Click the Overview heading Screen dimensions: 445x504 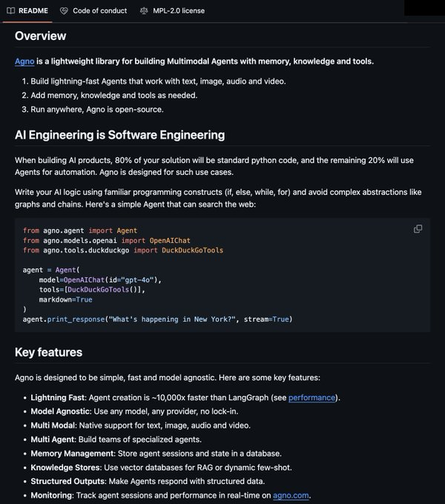coord(41,36)
